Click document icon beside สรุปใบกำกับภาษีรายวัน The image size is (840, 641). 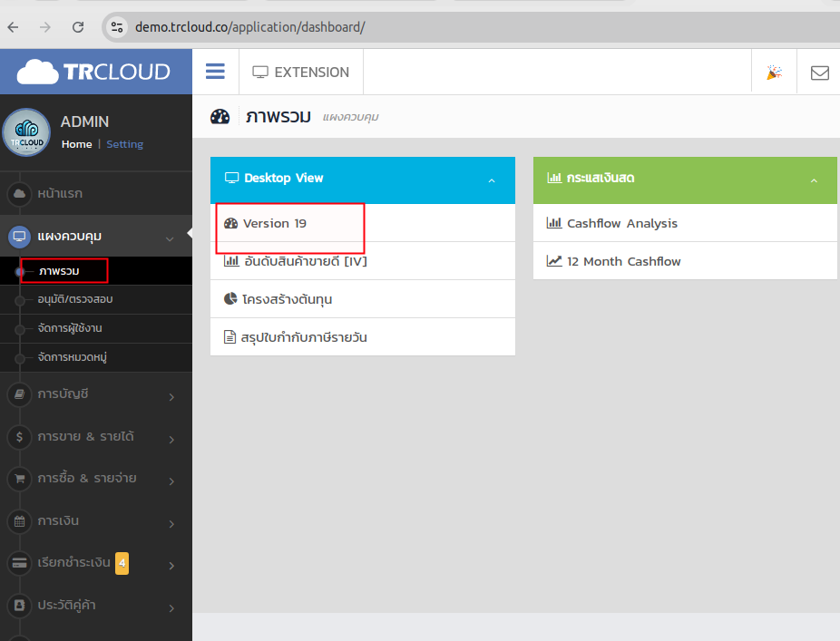(230, 337)
